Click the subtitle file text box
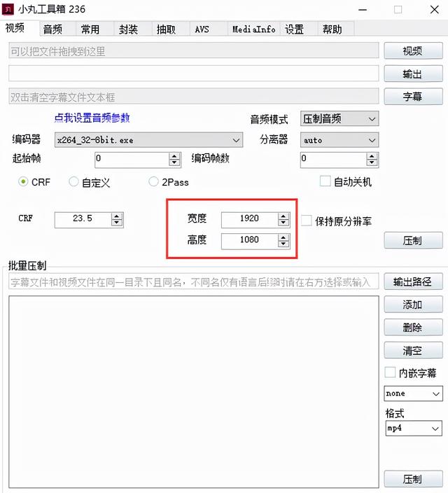The width and height of the screenshot is (448, 493). tap(194, 97)
